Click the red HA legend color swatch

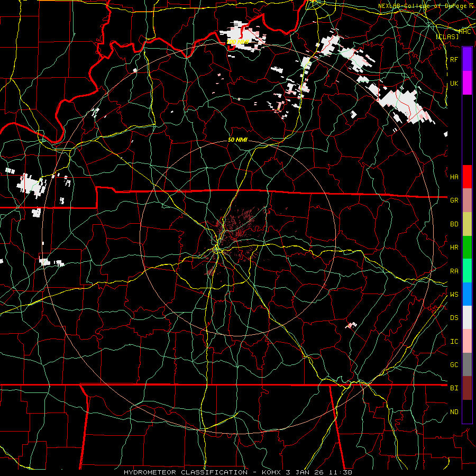pyautogui.click(x=467, y=177)
